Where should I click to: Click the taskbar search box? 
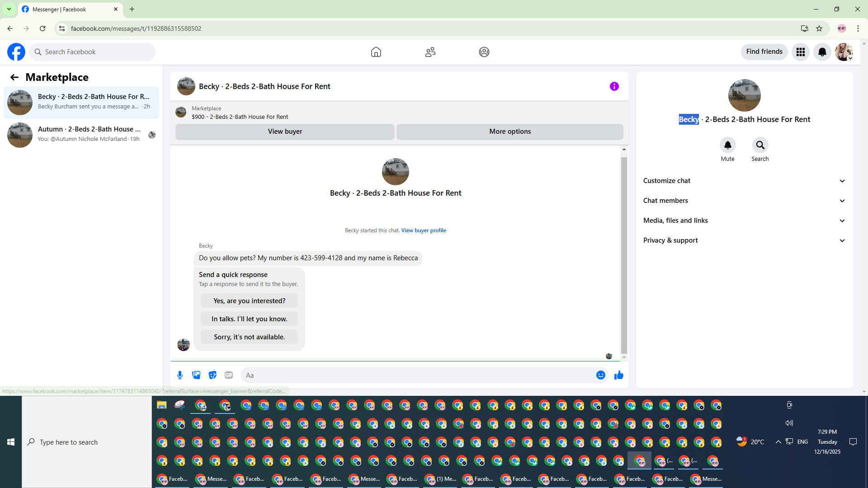click(x=87, y=442)
